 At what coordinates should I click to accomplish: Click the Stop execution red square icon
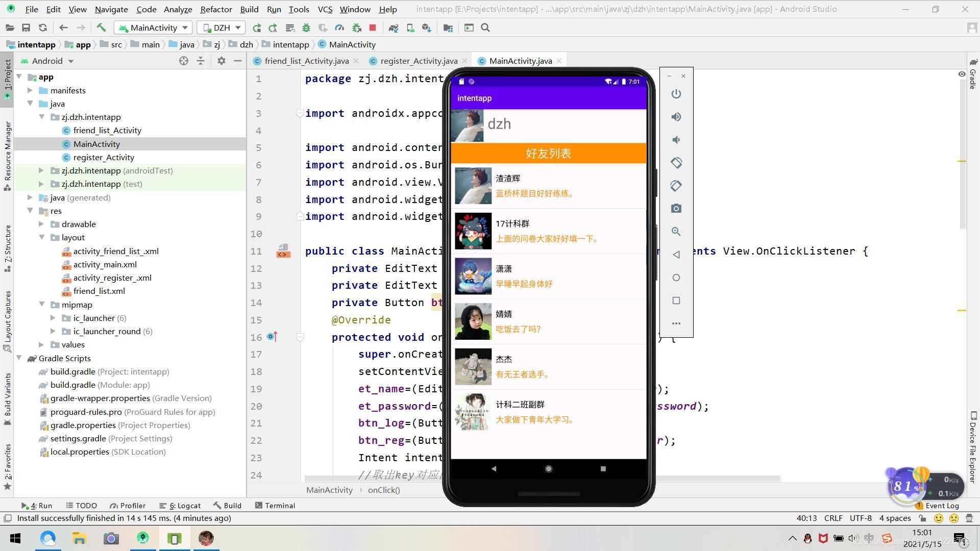(373, 28)
